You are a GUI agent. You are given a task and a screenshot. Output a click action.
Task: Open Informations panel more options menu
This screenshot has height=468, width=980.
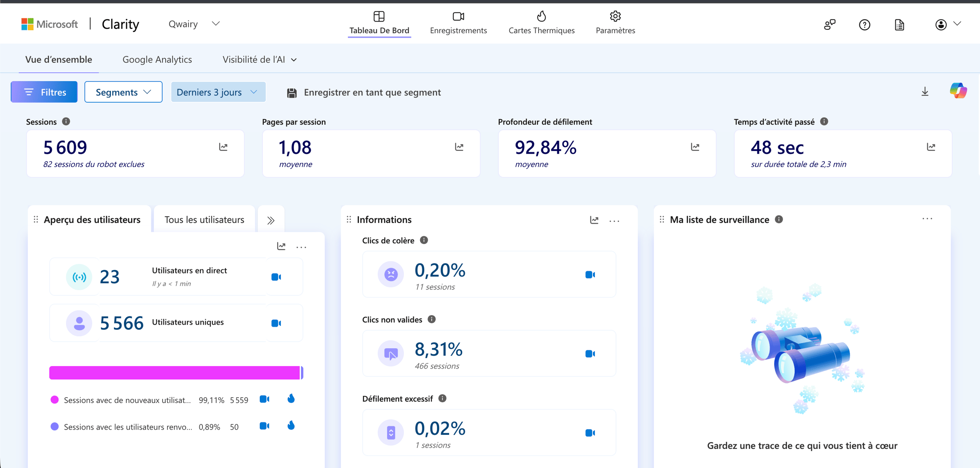click(x=614, y=221)
